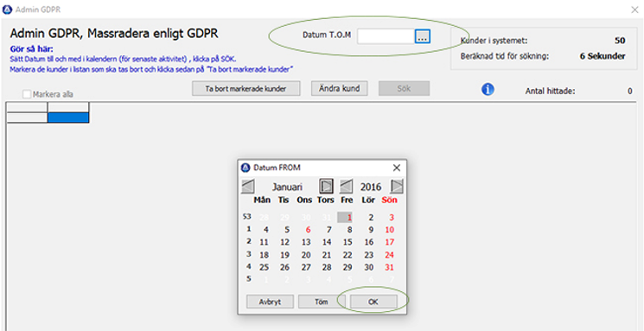644x331 pixels.
Task: Select January 20 in the calendar
Action: point(306,255)
